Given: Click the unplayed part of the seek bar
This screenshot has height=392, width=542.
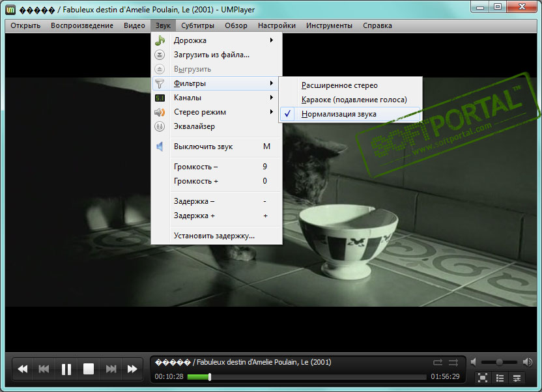Looking at the screenshot, I should [318, 377].
